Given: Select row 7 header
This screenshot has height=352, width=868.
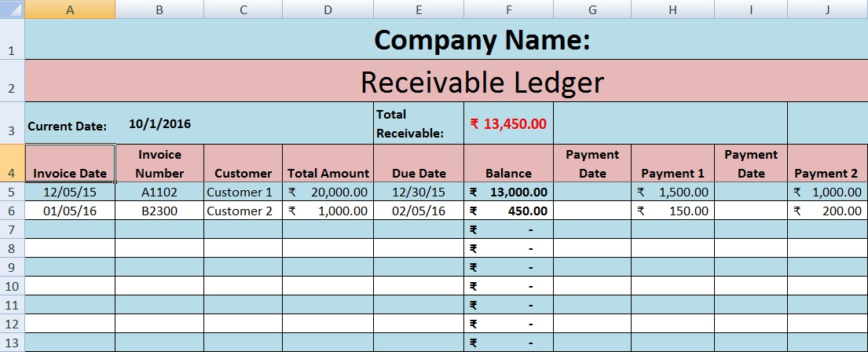Looking at the screenshot, I should click(x=13, y=229).
